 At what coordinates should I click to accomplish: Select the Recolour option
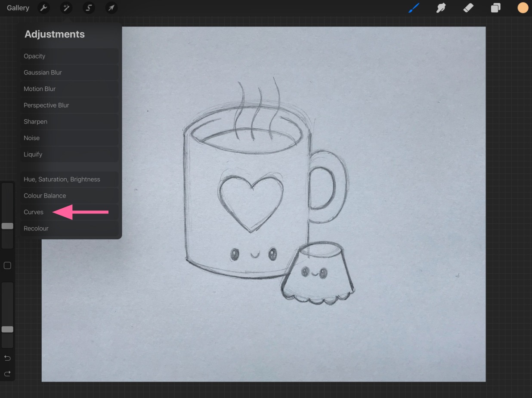click(36, 228)
